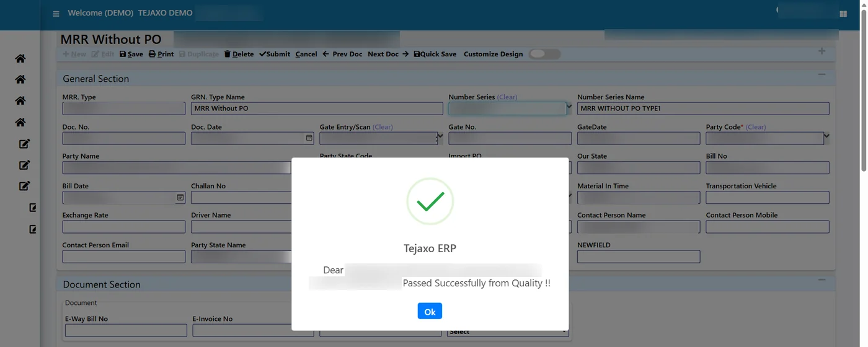The image size is (868, 347).
Task: Click the E-Way Bill No field
Action: [126, 330]
